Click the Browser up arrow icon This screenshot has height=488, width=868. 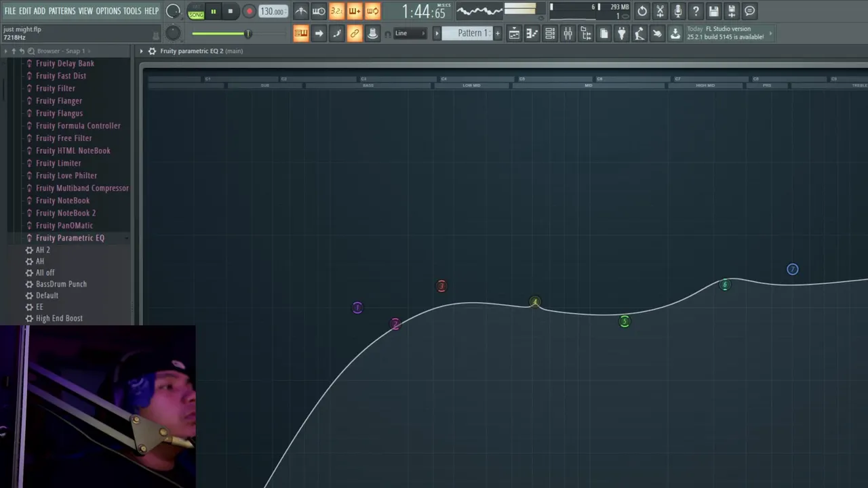pos(14,51)
